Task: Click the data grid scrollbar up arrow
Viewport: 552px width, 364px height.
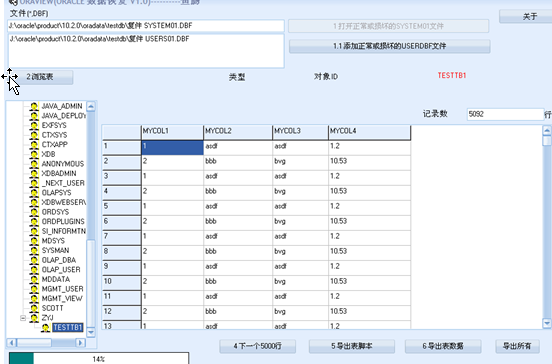Action: tap(547, 131)
